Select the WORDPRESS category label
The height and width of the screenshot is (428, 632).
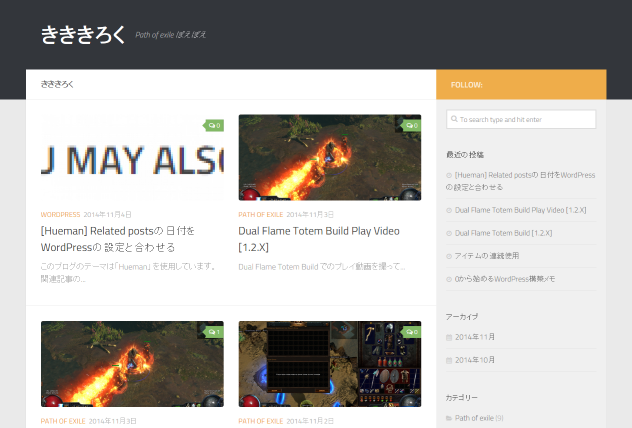pos(60,214)
